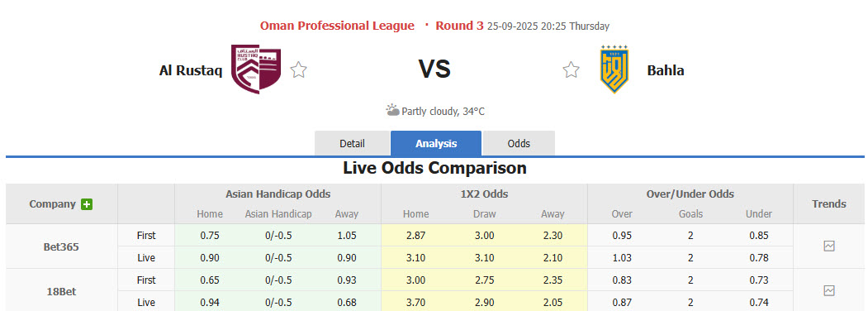Click the Round 3 label
This screenshot has width=868, height=311.
click(459, 26)
